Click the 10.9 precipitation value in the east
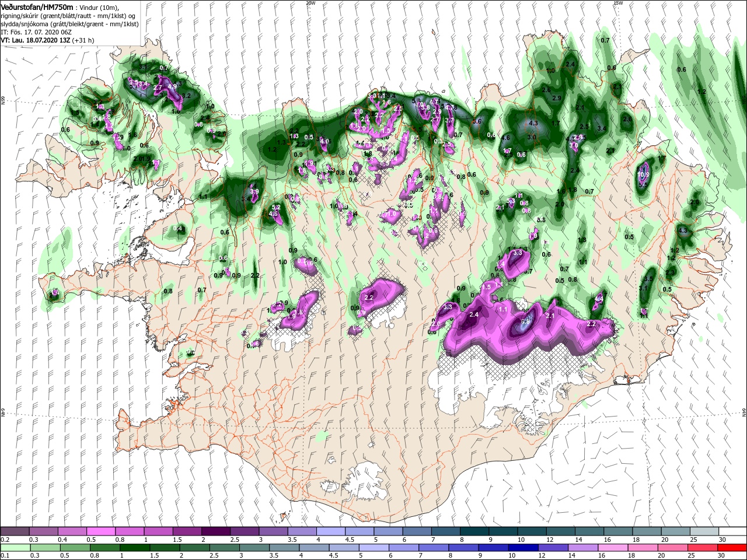The height and width of the screenshot is (560, 747). pyautogui.click(x=644, y=174)
